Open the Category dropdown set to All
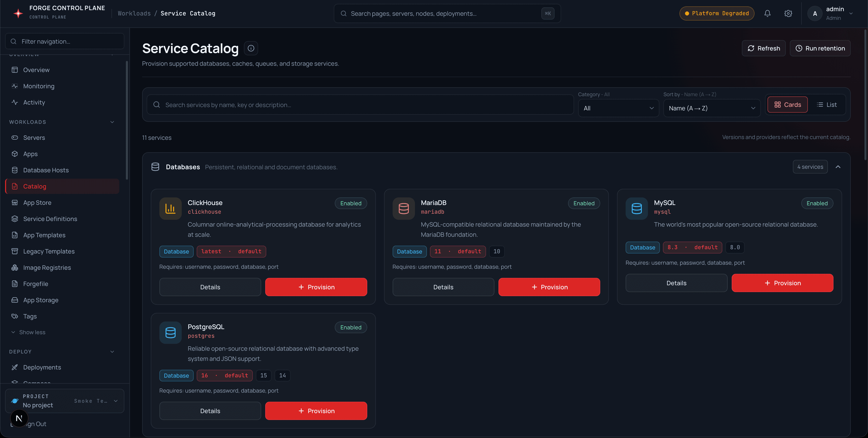 coord(618,108)
